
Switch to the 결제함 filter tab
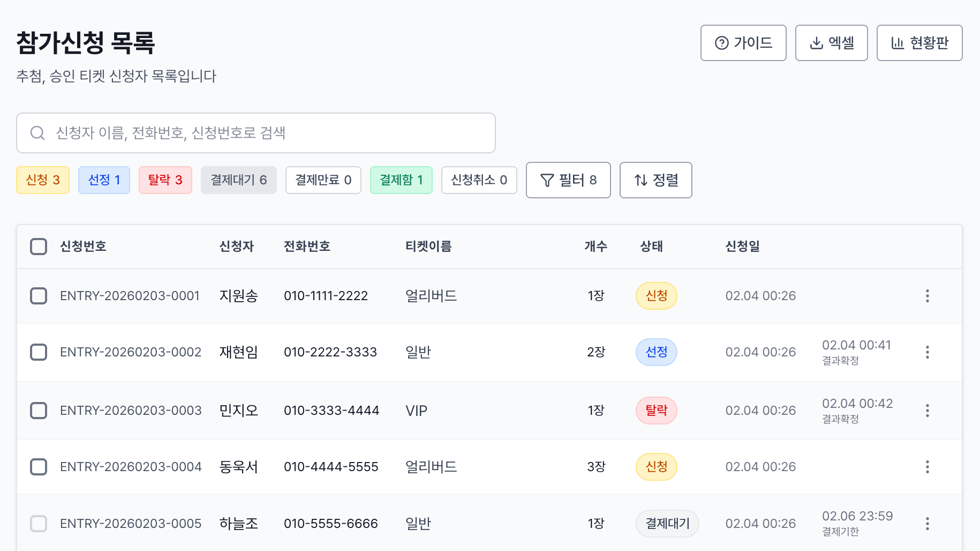[x=401, y=180]
